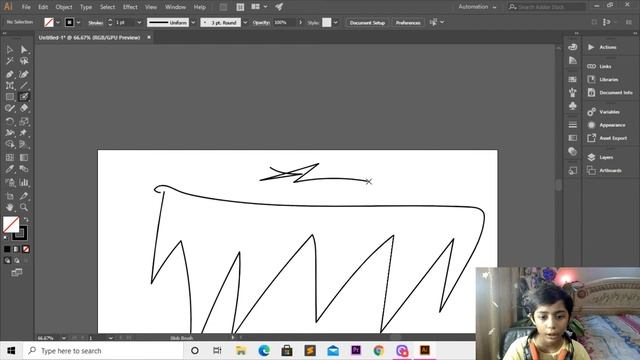Open the File menu
640x360 pixels.
[26, 7]
